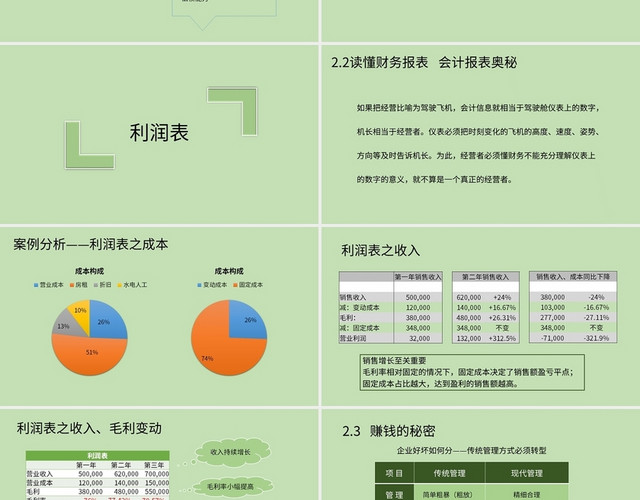
Task: Click the 传统管理 header cell
Action: (x=449, y=473)
